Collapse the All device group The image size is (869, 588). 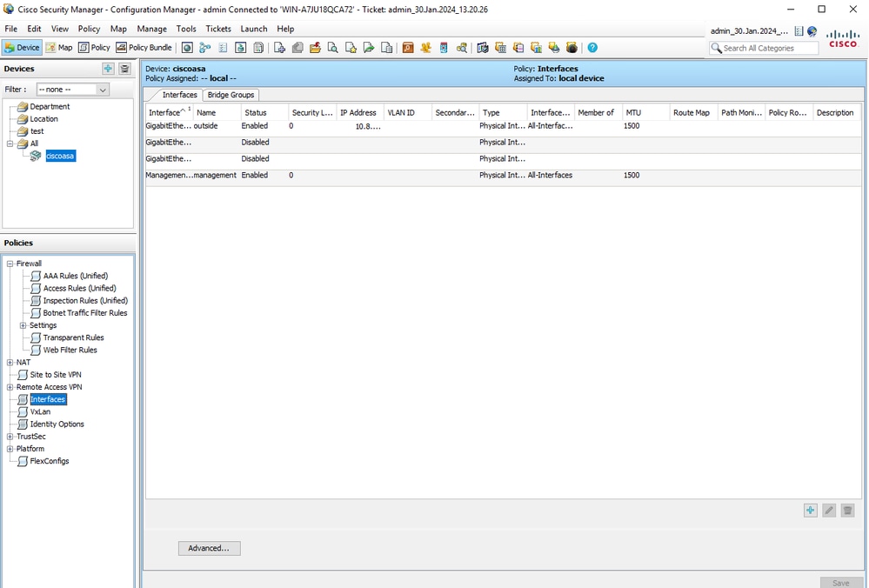pyautogui.click(x=10, y=144)
